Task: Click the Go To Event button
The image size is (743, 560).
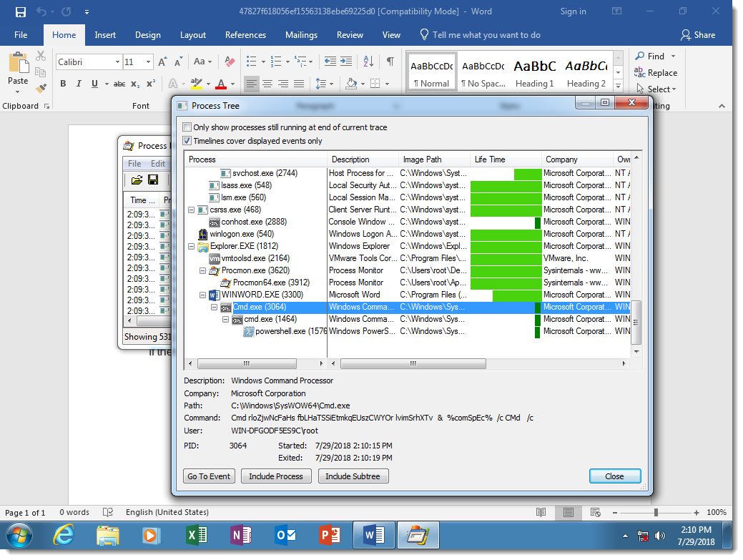Action: [x=209, y=476]
